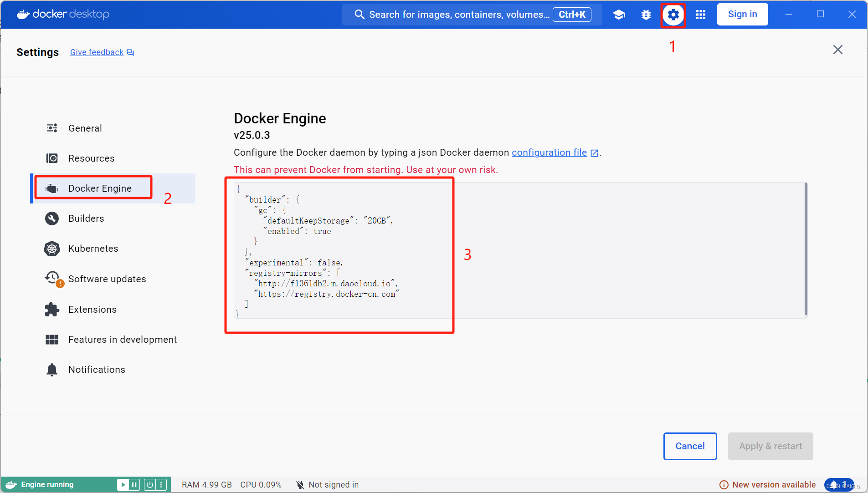Viewport: 868px width, 493px height.
Task: Click the Notifications bell icon in sidebar
Action: click(x=52, y=370)
